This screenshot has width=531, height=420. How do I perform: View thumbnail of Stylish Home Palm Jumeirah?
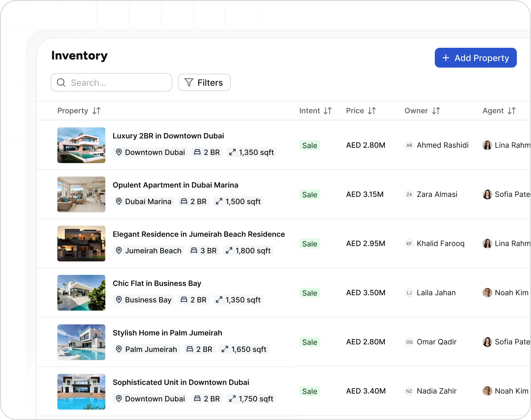point(81,342)
